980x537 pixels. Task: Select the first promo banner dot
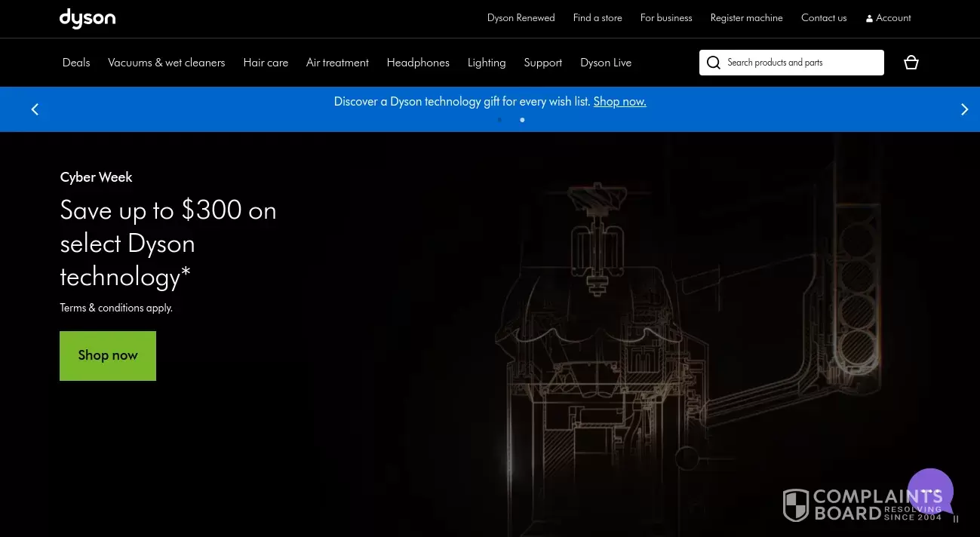point(499,120)
